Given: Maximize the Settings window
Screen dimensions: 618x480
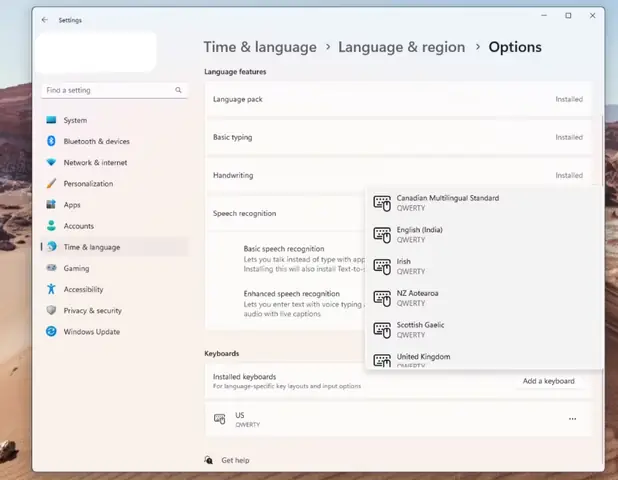Looking at the screenshot, I should point(568,15).
